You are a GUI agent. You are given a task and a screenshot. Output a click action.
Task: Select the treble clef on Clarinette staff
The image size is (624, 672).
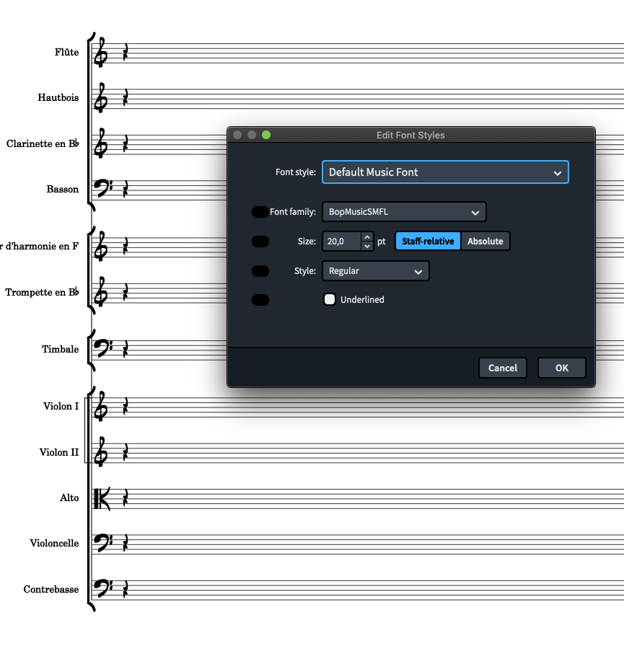pyautogui.click(x=100, y=143)
